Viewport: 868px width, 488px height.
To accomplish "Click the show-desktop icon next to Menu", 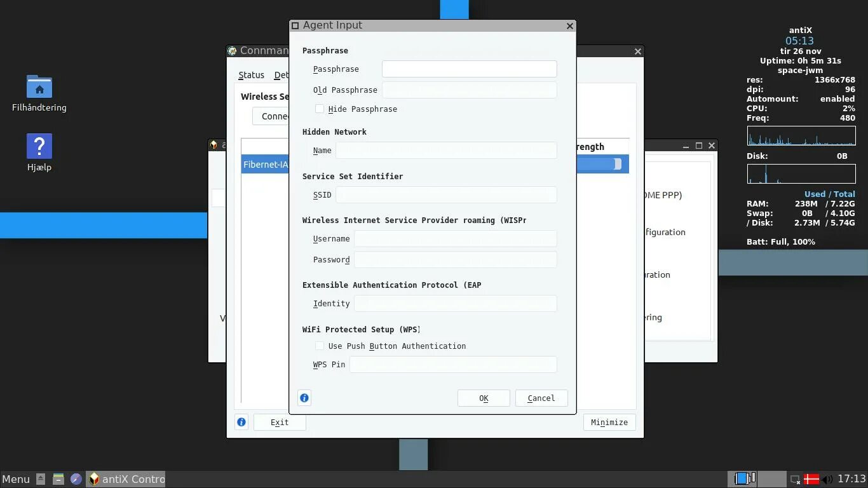I will click(x=41, y=479).
